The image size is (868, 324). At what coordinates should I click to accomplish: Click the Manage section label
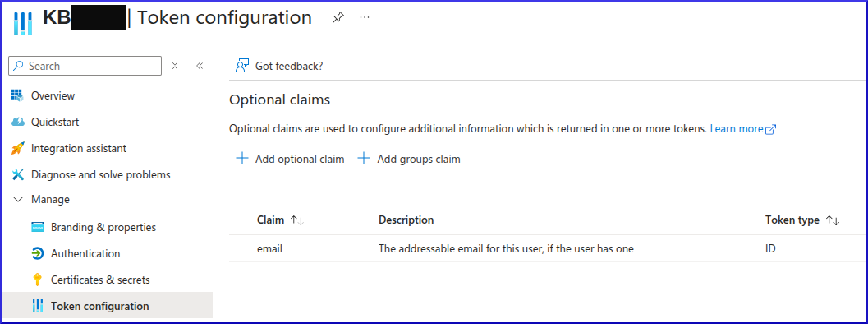50,199
